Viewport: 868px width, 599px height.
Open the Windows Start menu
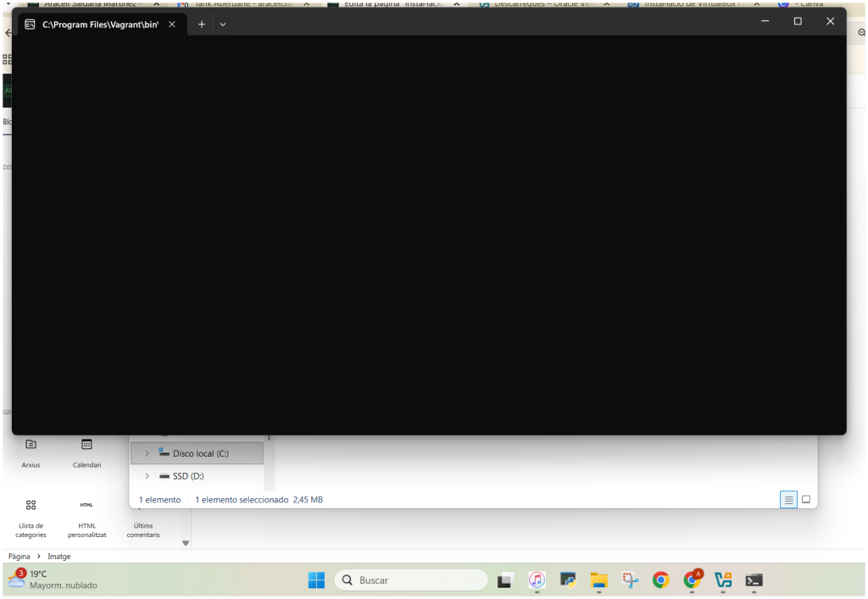point(316,580)
